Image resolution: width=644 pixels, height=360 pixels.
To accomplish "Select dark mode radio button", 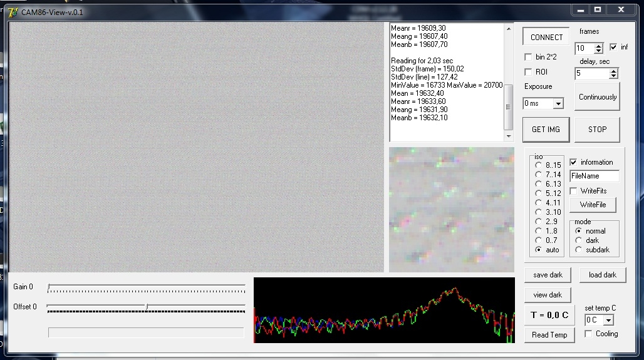I will (579, 240).
